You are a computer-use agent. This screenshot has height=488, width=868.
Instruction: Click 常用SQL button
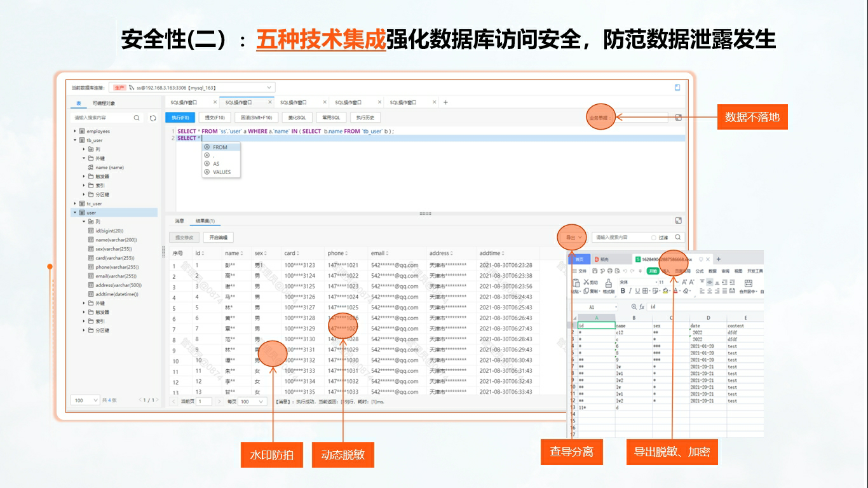[x=331, y=118]
